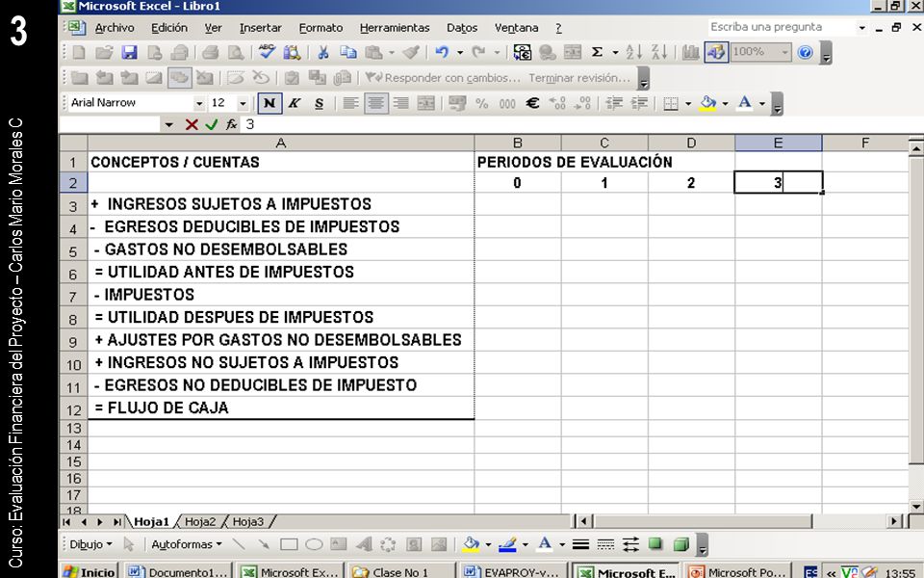Screen dimensions: 924x578
Task: Expand the Dibujo menu
Action: tap(90, 544)
